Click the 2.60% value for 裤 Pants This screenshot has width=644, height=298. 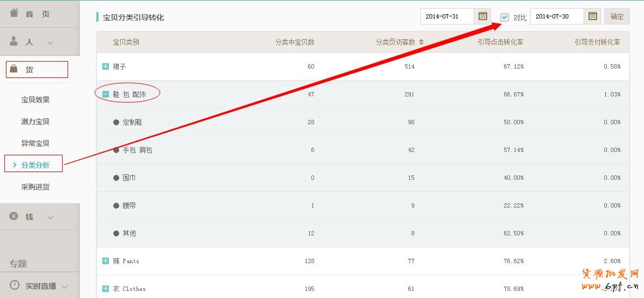tap(612, 261)
